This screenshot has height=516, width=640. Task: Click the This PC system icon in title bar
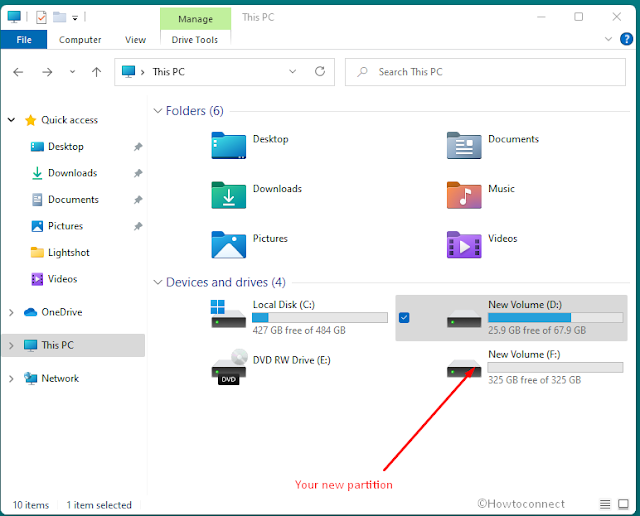click(x=14, y=17)
